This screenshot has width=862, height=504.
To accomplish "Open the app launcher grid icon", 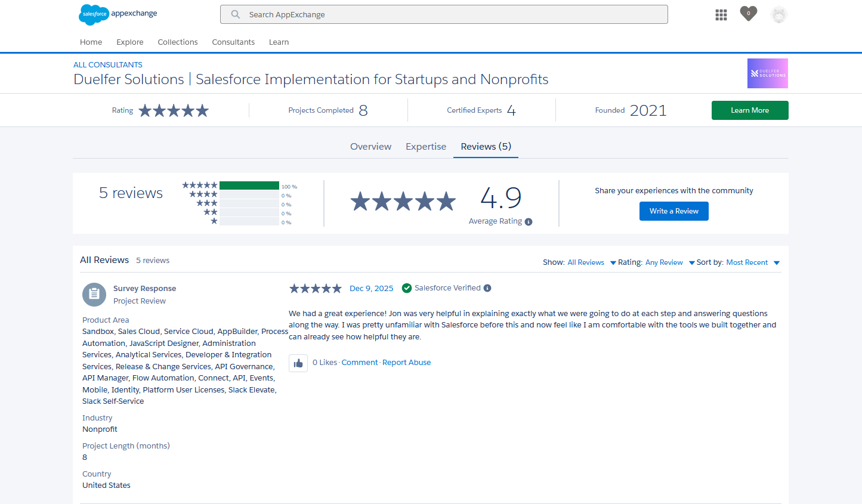I will pyautogui.click(x=721, y=15).
